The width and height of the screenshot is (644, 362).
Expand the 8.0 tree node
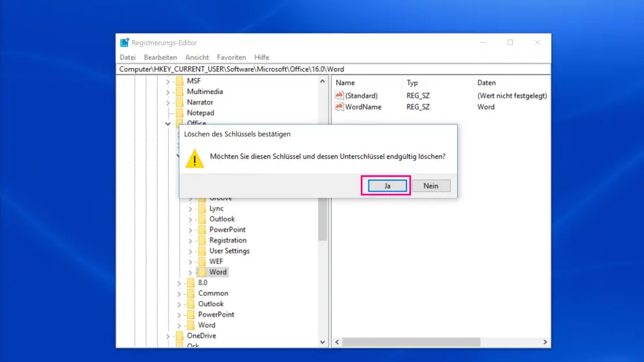179,283
